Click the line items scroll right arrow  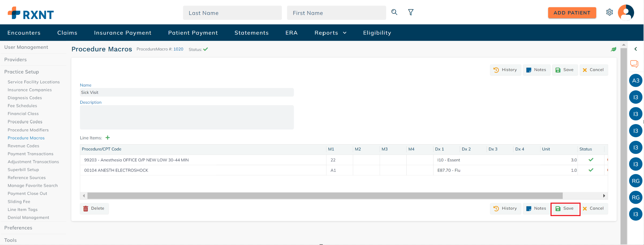tap(604, 196)
